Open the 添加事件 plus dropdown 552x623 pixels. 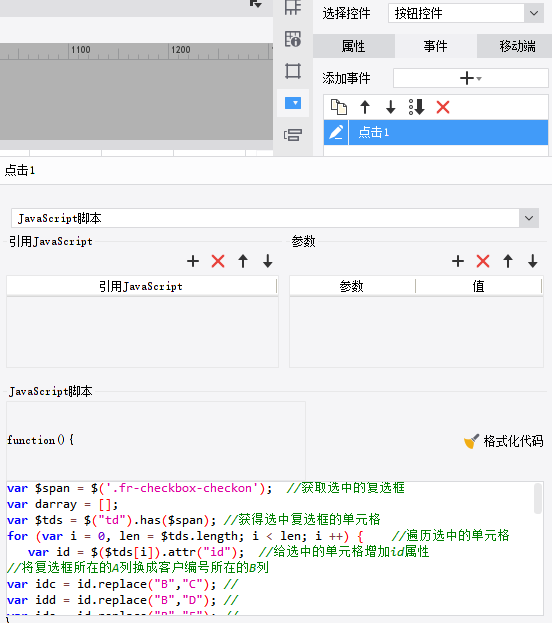(x=471, y=78)
